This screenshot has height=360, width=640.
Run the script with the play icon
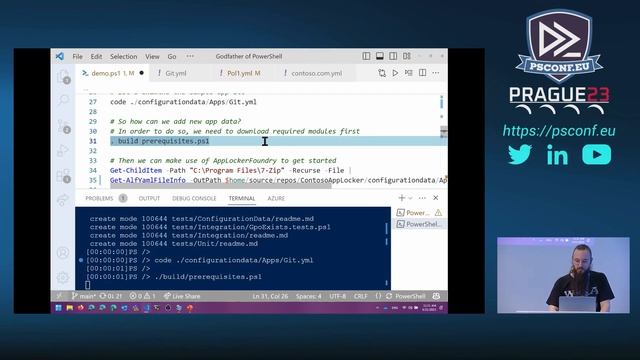click(x=395, y=73)
